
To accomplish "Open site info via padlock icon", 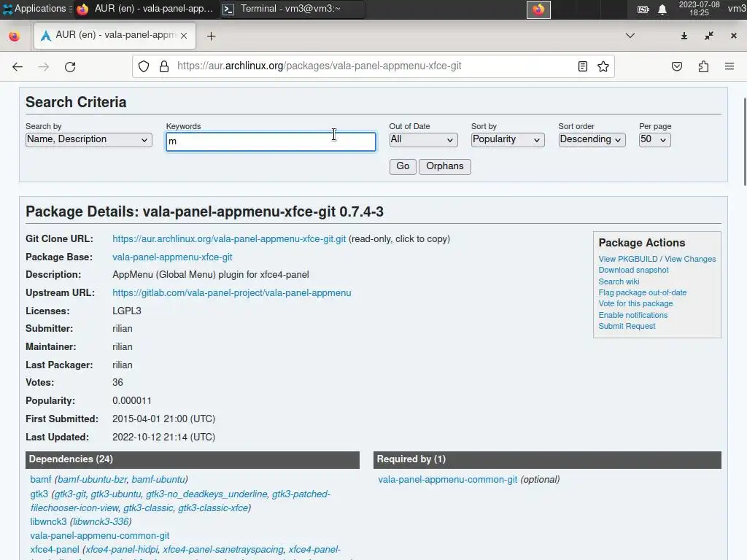I will [x=164, y=66].
